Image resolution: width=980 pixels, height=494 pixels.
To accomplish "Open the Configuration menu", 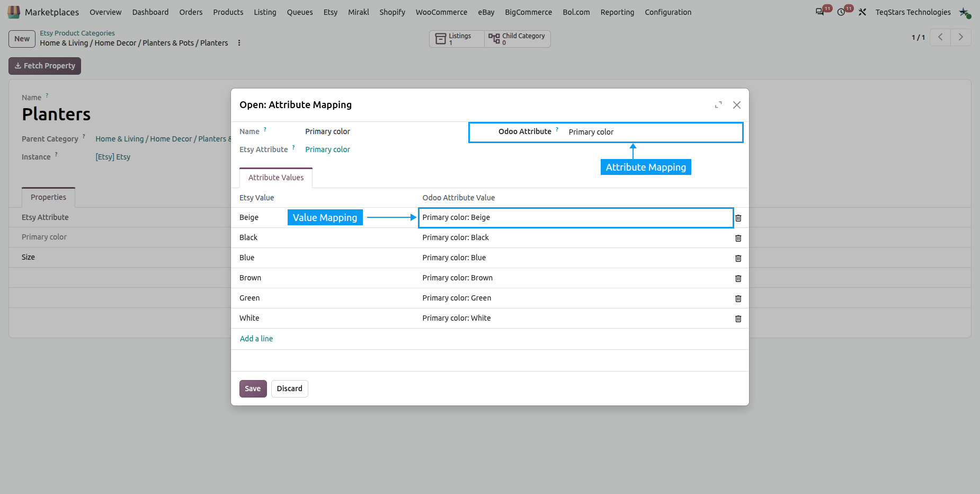I will point(668,12).
